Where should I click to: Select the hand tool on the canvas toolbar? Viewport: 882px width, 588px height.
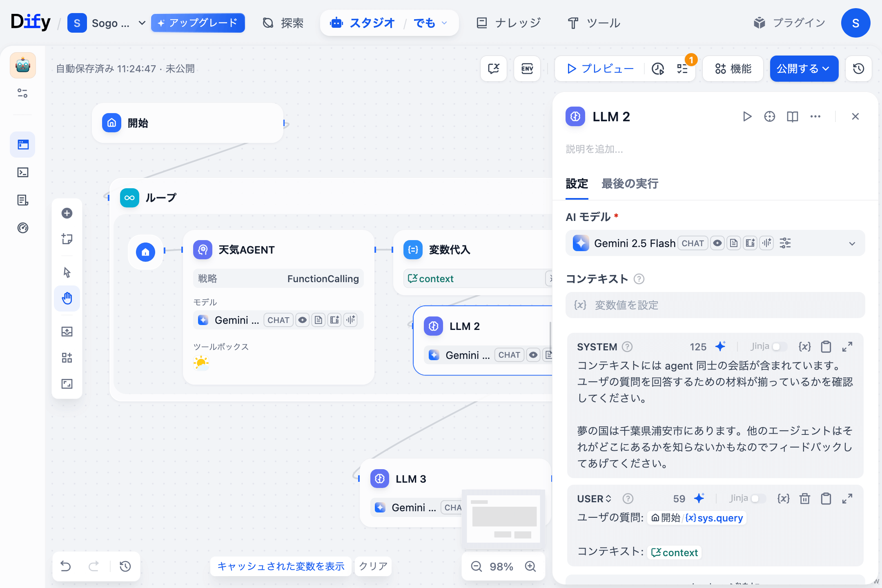[67, 298]
